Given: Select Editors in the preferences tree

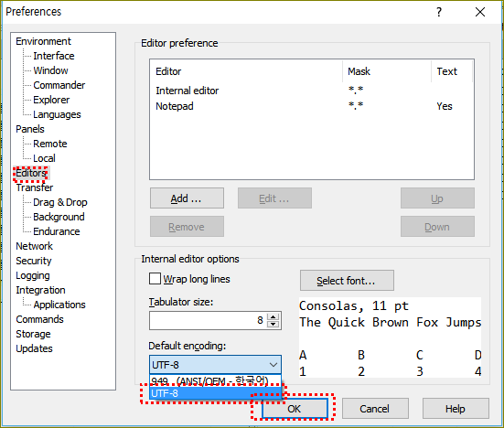Looking at the screenshot, I should (x=31, y=173).
